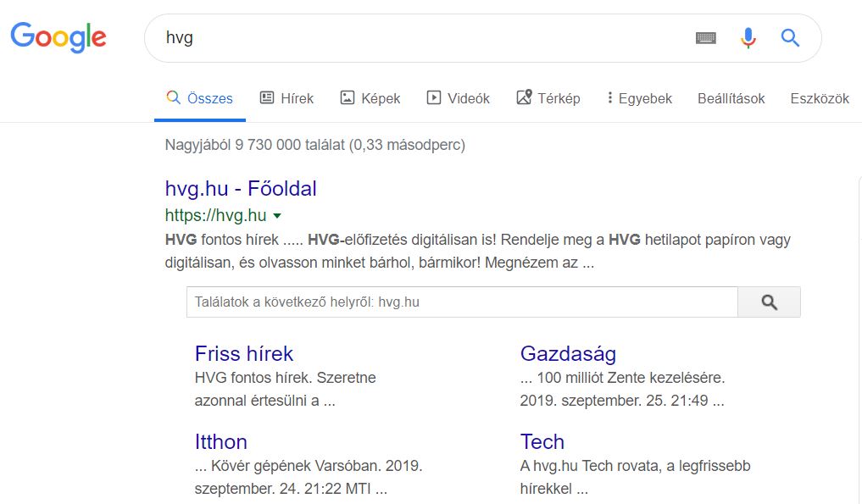Switch to the Videók tab

458,98
